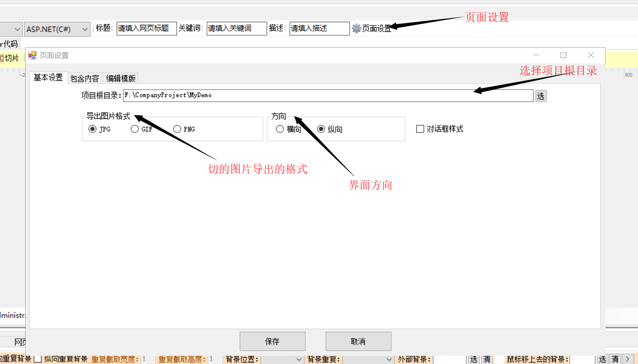This screenshot has width=638, height=364.
Task: Choose hover background via its 选 button
Action: pyautogui.click(x=602, y=359)
